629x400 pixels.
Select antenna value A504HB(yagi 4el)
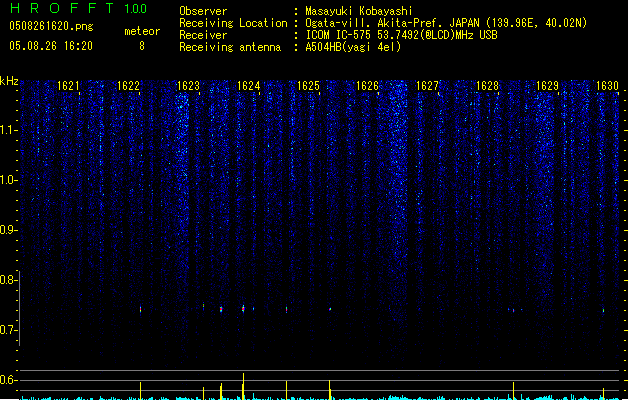coord(353,47)
